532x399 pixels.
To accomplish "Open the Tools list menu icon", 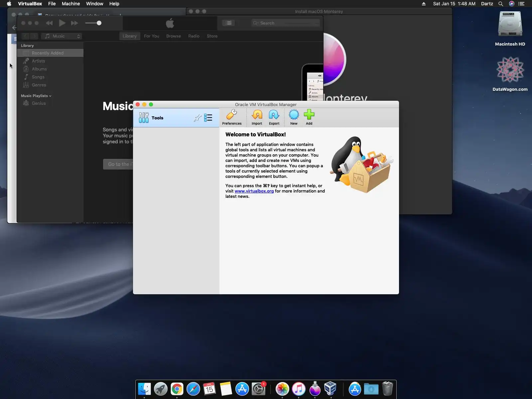I will (x=208, y=118).
